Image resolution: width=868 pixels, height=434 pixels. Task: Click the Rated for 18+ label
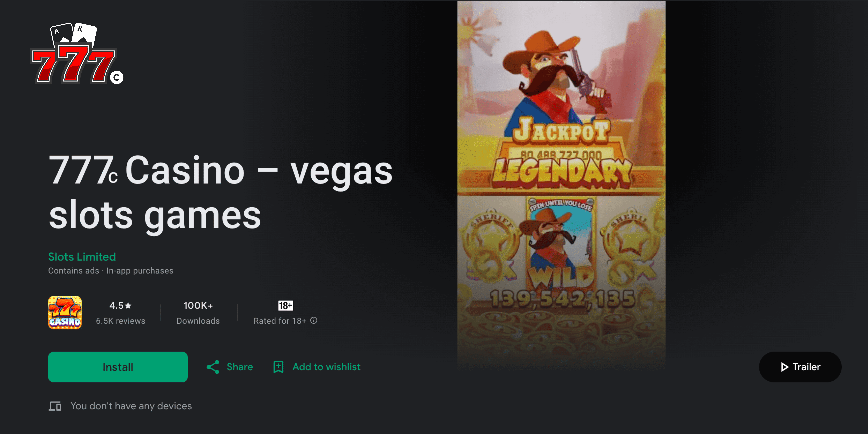click(280, 321)
